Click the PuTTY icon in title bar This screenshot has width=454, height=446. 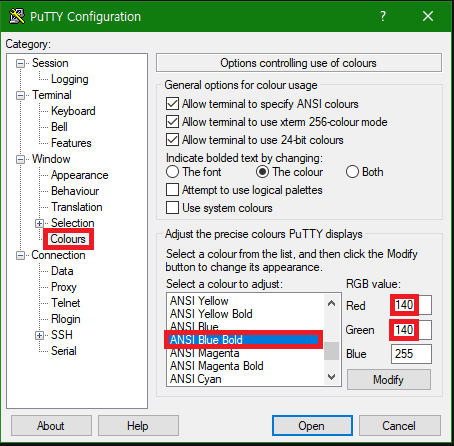[x=17, y=16]
